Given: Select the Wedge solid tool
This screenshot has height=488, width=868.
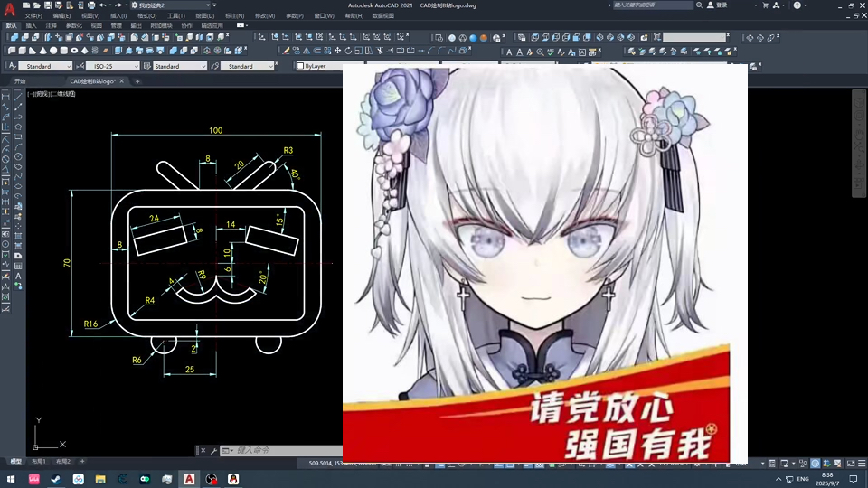Looking at the screenshot, I should click(x=33, y=51).
